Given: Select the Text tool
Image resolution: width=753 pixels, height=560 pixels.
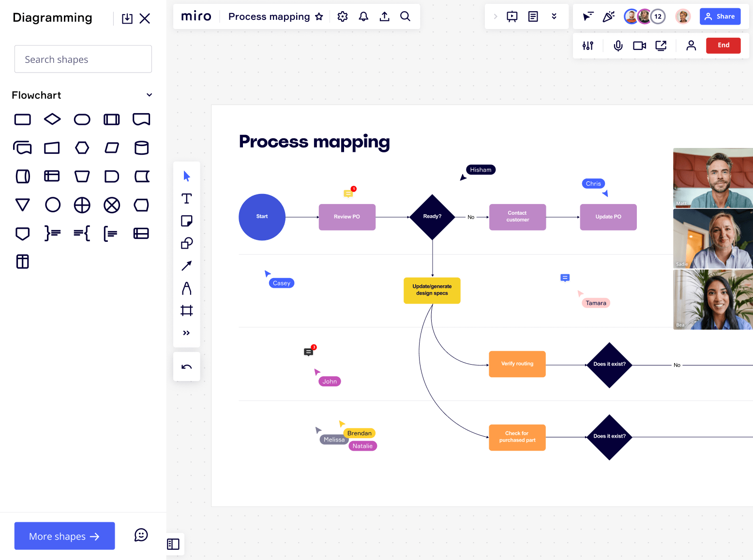Looking at the screenshot, I should [186, 198].
